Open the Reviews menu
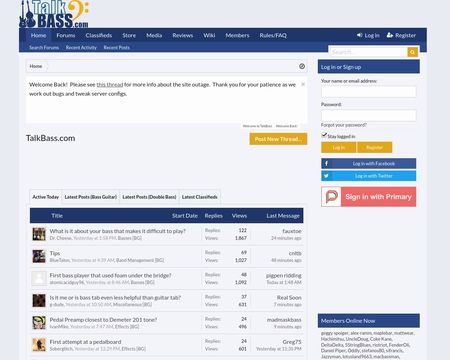This screenshot has height=360, width=450. (183, 35)
